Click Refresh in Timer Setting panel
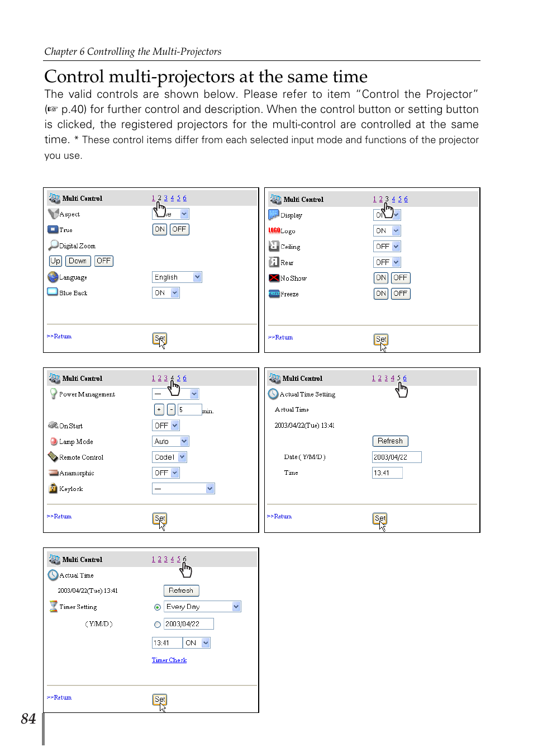 click(181, 590)
